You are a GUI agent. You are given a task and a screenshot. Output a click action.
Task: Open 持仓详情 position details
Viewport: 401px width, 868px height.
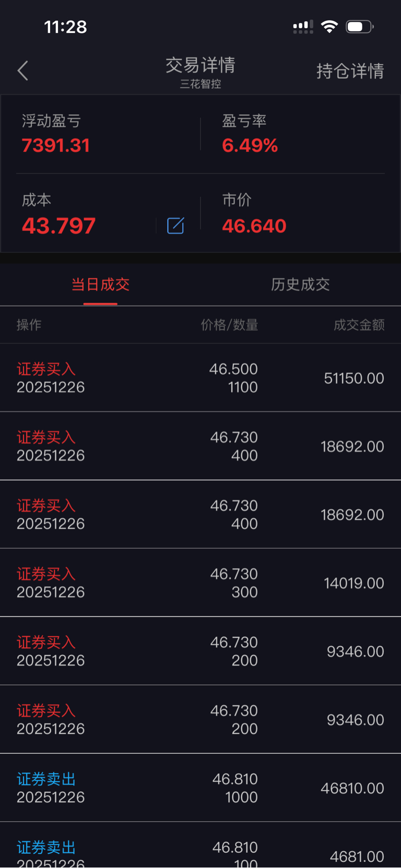[x=350, y=71]
